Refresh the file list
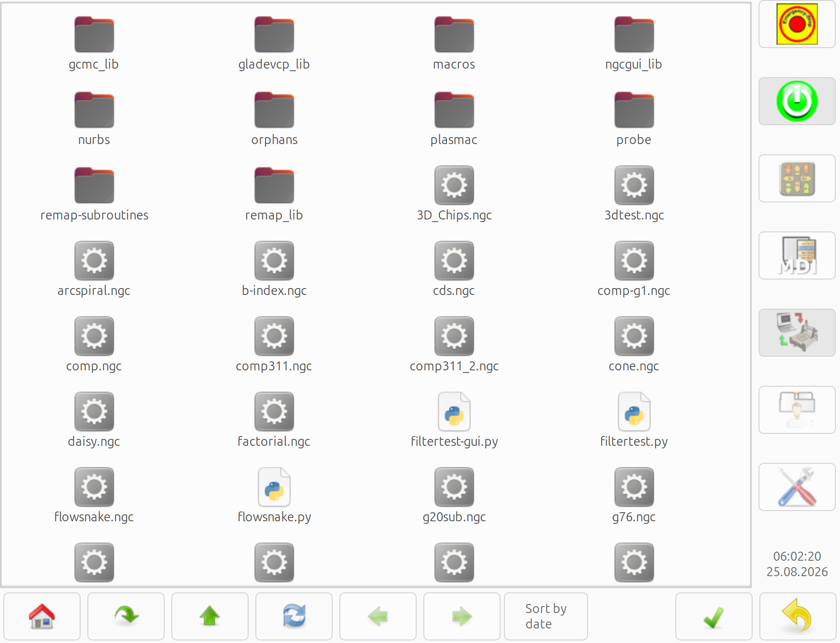This screenshot has width=840, height=643. [294, 616]
